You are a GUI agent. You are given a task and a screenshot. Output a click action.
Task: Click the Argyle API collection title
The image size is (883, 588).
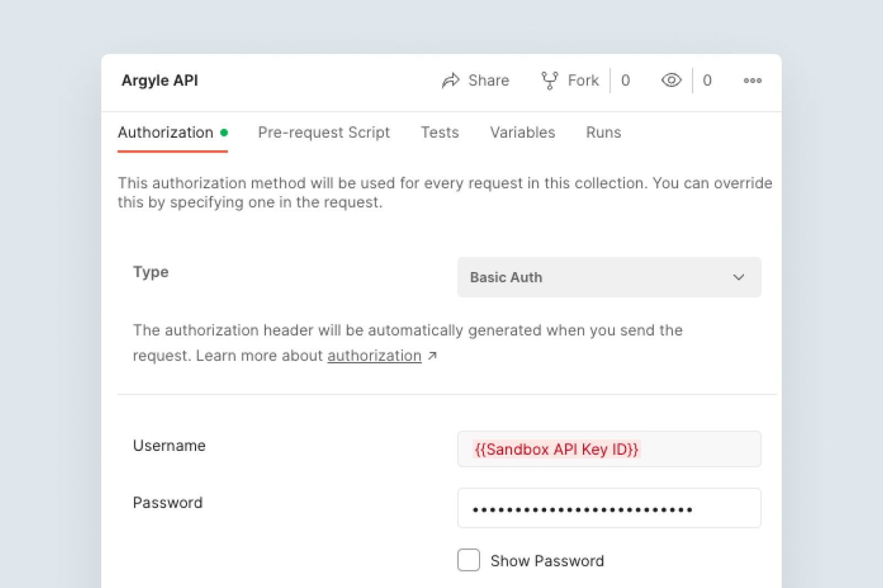click(x=160, y=81)
